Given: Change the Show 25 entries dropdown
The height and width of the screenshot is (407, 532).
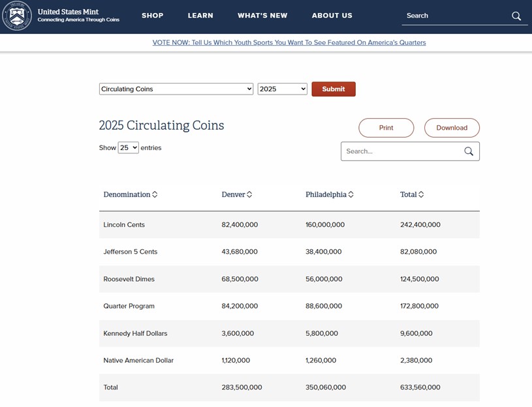Looking at the screenshot, I should tap(128, 148).
